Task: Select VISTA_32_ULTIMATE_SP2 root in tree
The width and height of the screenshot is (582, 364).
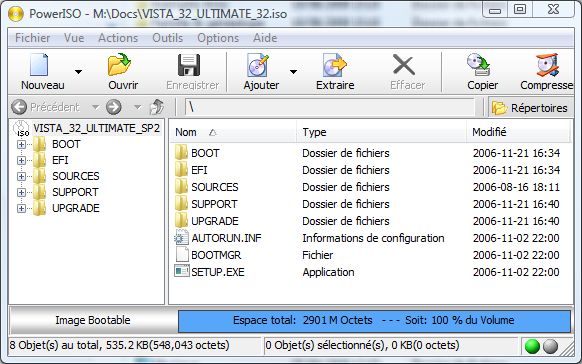Action: pyautogui.click(x=97, y=128)
